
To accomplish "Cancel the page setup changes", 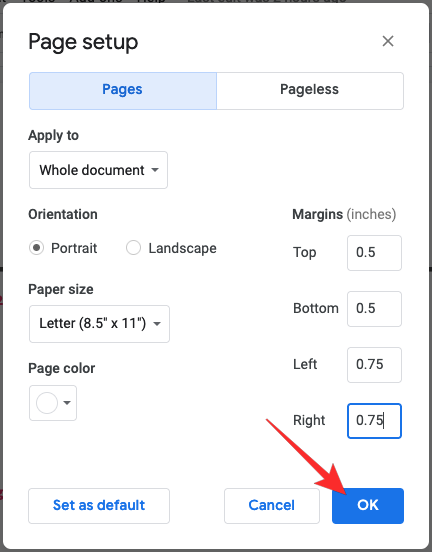I will pyautogui.click(x=272, y=506).
